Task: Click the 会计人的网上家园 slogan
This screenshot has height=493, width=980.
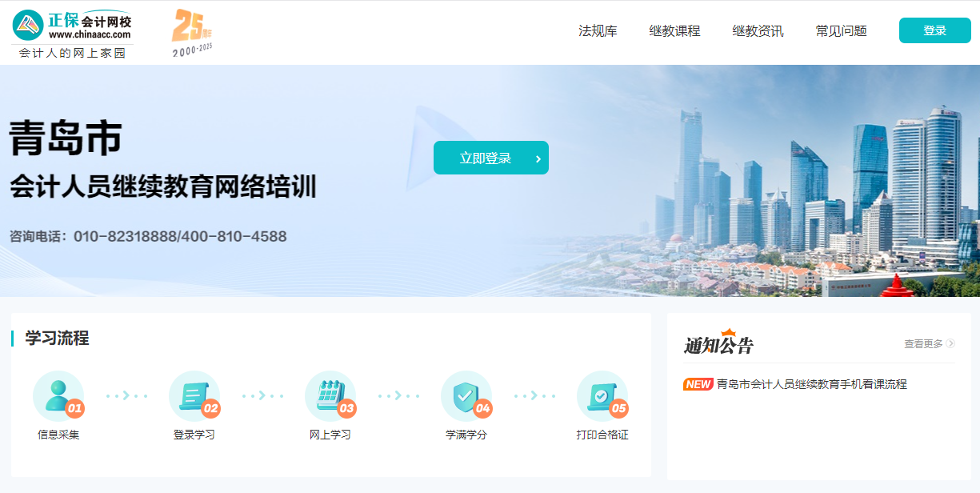Action: coord(72,53)
